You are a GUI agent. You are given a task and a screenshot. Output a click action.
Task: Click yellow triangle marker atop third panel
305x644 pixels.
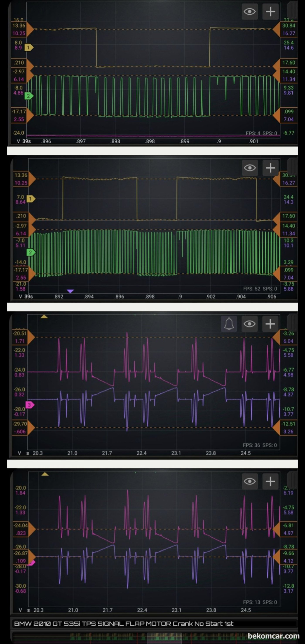point(44,317)
